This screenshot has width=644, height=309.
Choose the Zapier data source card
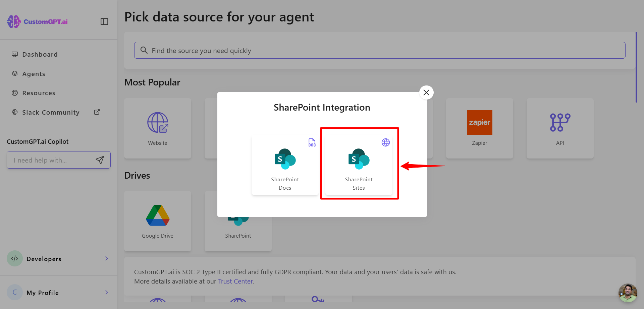[x=480, y=128]
